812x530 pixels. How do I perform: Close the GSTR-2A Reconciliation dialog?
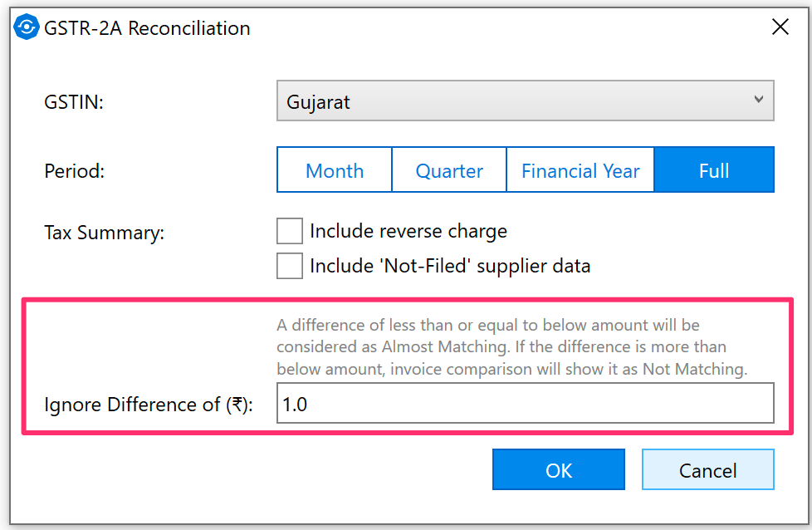(780, 27)
